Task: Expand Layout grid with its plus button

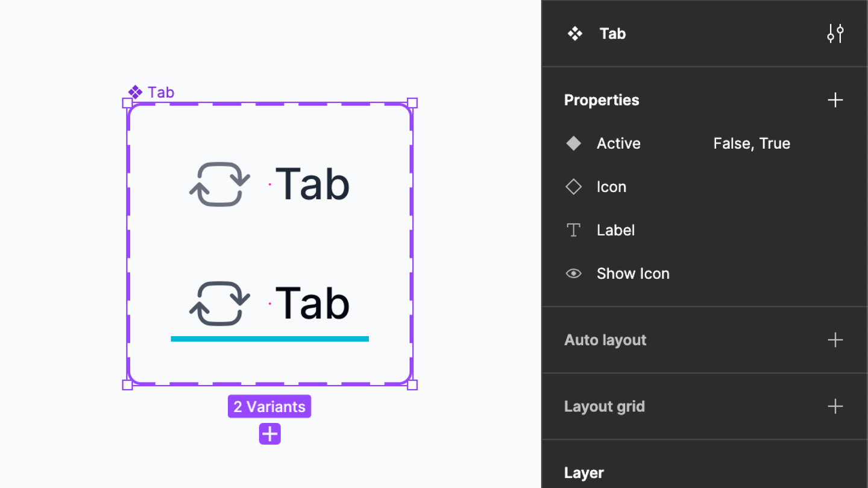Action: click(x=835, y=406)
